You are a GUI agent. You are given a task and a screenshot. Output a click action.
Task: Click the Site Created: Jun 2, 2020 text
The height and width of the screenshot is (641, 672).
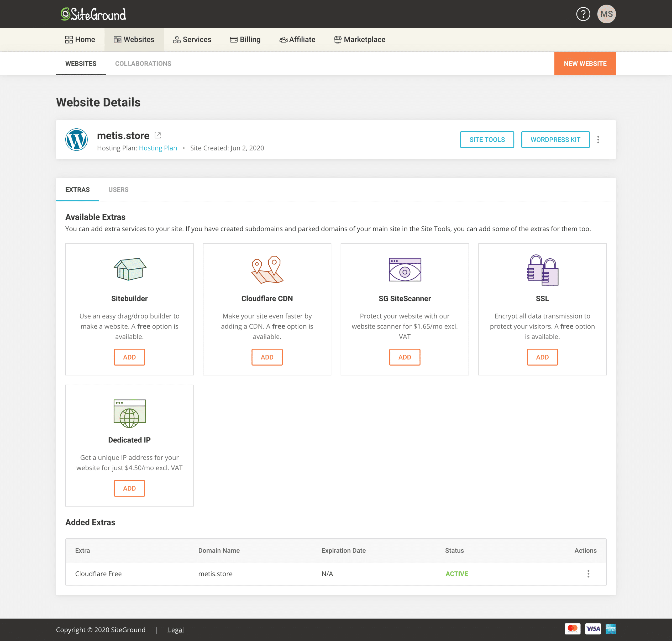point(227,148)
